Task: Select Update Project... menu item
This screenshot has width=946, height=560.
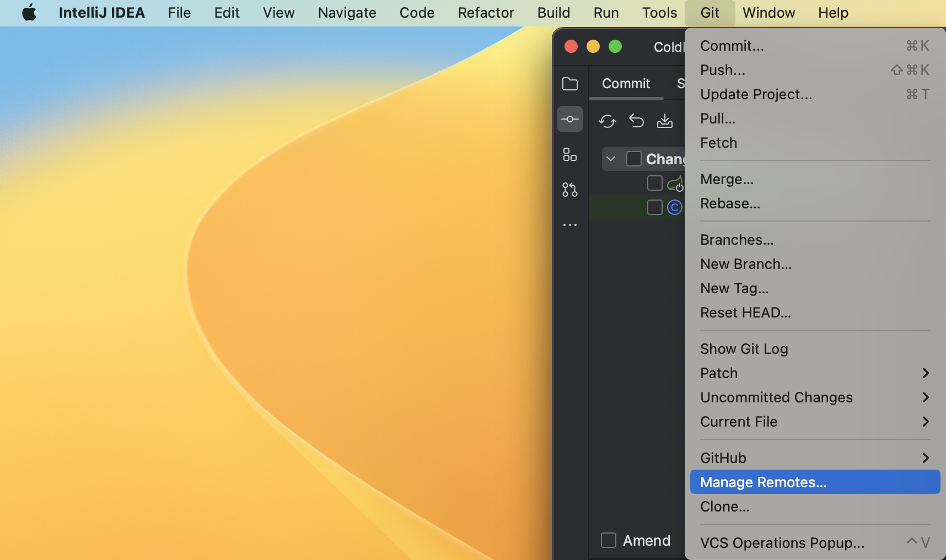Action: [815, 94]
